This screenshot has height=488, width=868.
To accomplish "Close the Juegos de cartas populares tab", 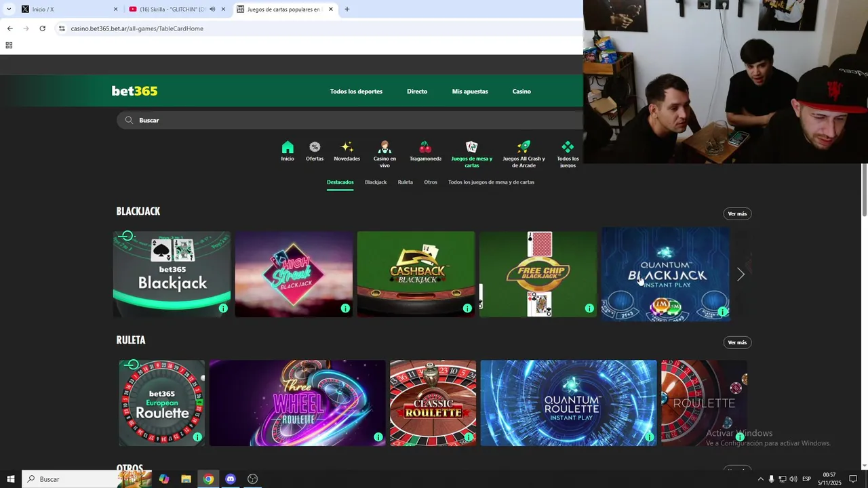I will (x=331, y=9).
